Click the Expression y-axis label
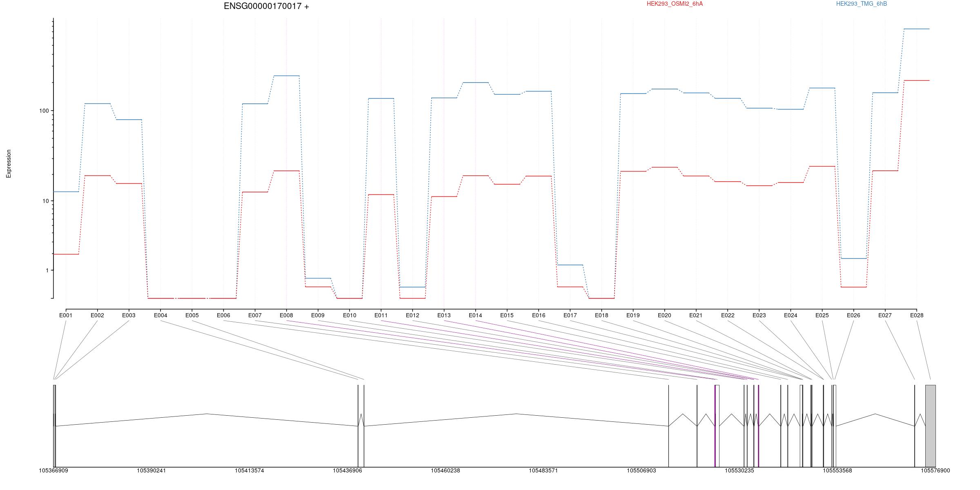 pyautogui.click(x=9, y=164)
